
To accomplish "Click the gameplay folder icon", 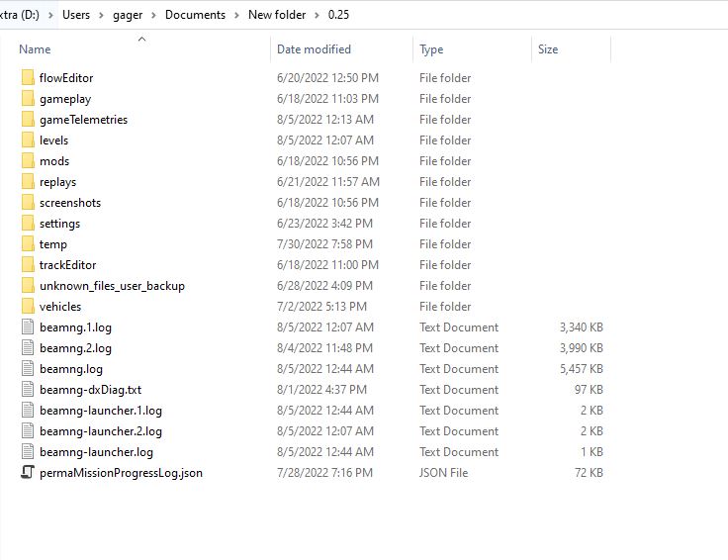I will (28, 98).
